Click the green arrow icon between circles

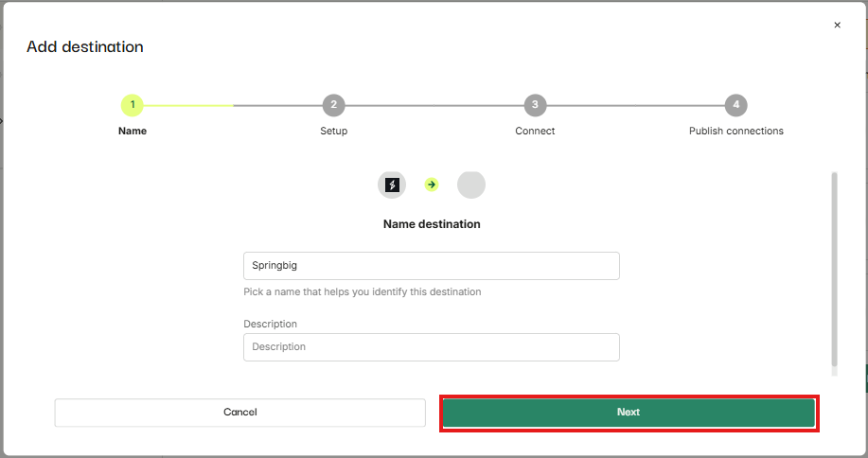click(432, 185)
